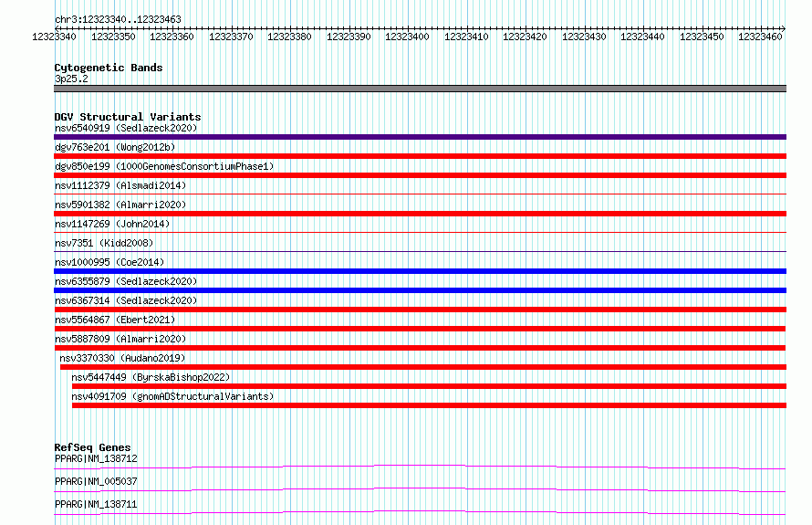This screenshot has height=525, width=812.
Task: Open variant nsv7351 (Kidd2008) label
Action: tap(104, 243)
